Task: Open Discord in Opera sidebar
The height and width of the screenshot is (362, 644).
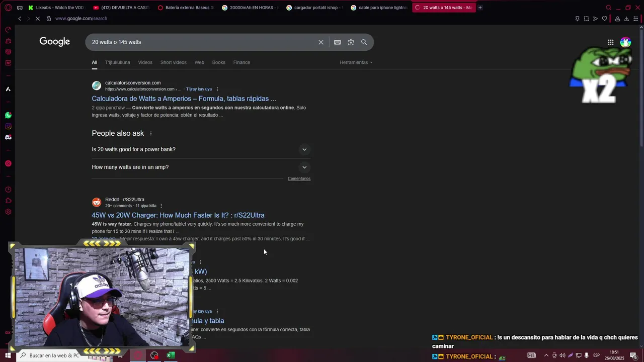Action: [8, 137]
